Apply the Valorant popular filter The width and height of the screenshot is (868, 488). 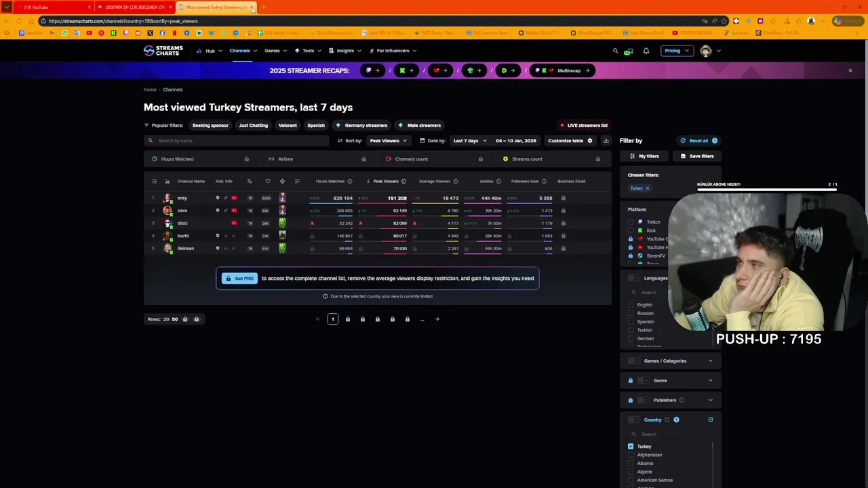(288, 125)
